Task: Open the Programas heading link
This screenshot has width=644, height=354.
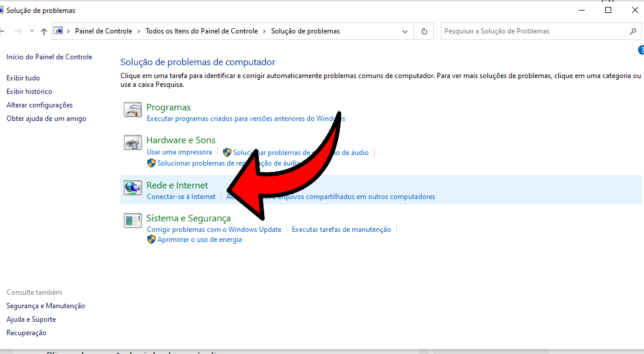Action: 168,107
